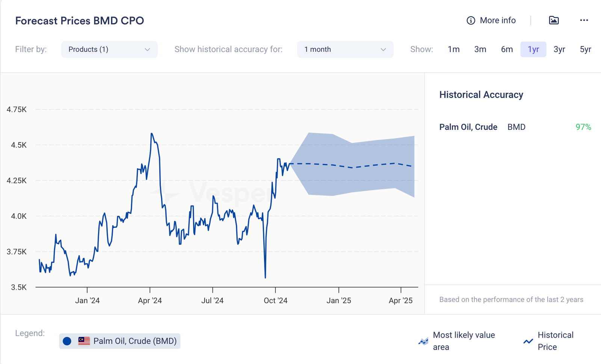Click the save chart as image icon
This screenshot has width=601, height=364.
[x=554, y=20]
